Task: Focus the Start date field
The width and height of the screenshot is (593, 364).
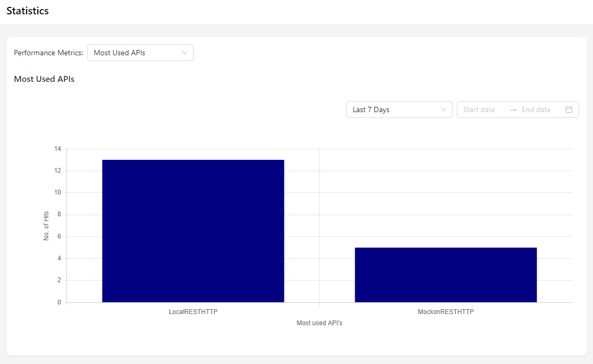Action: point(482,109)
